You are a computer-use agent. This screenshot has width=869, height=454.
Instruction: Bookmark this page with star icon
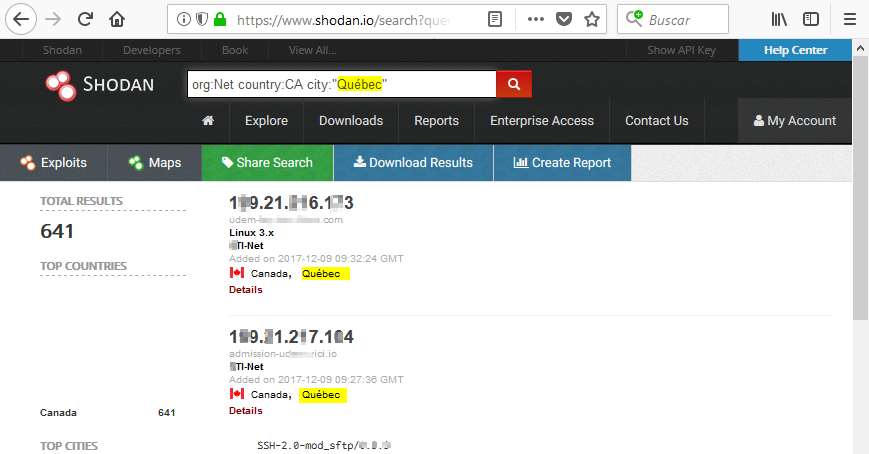click(x=592, y=19)
